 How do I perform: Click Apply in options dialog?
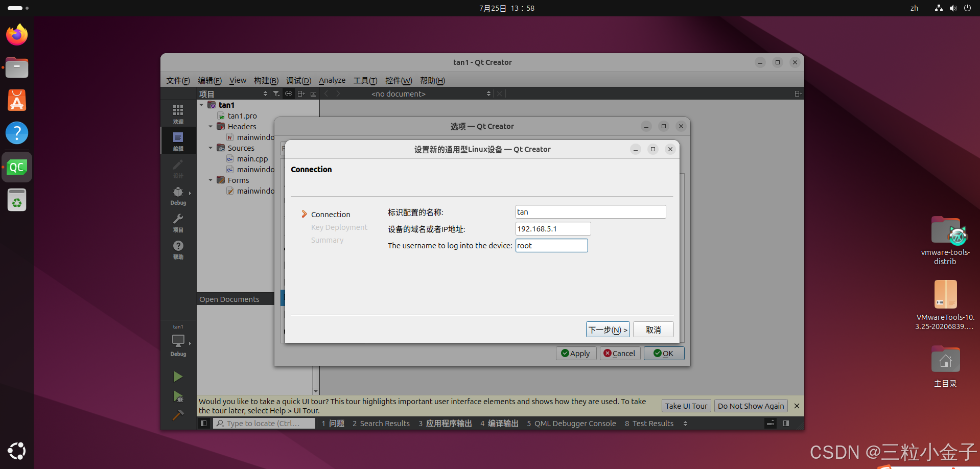pyautogui.click(x=576, y=353)
